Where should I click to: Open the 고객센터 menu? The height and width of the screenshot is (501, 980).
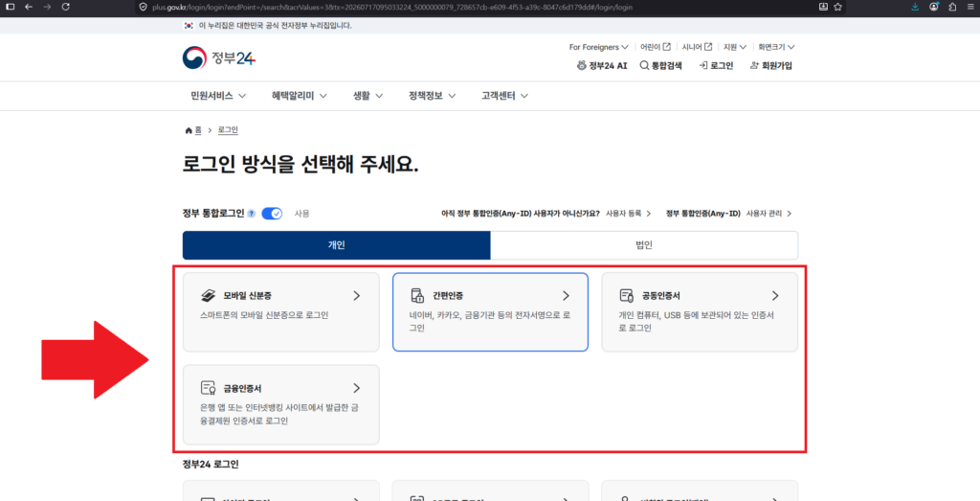pyautogui.click(x=505, y=97)
